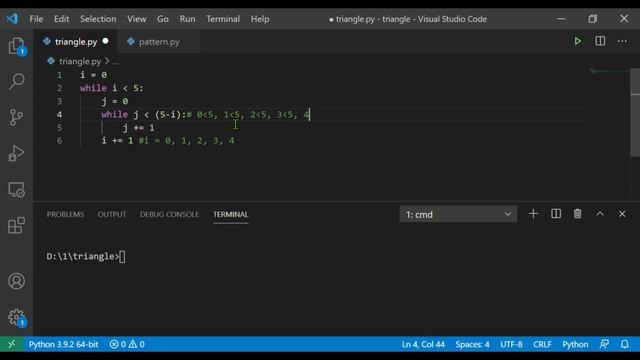Select Python 3.9.2 64-bit interpreter
Viewport: 640px width, 360px height.
[x=63, y=344]
